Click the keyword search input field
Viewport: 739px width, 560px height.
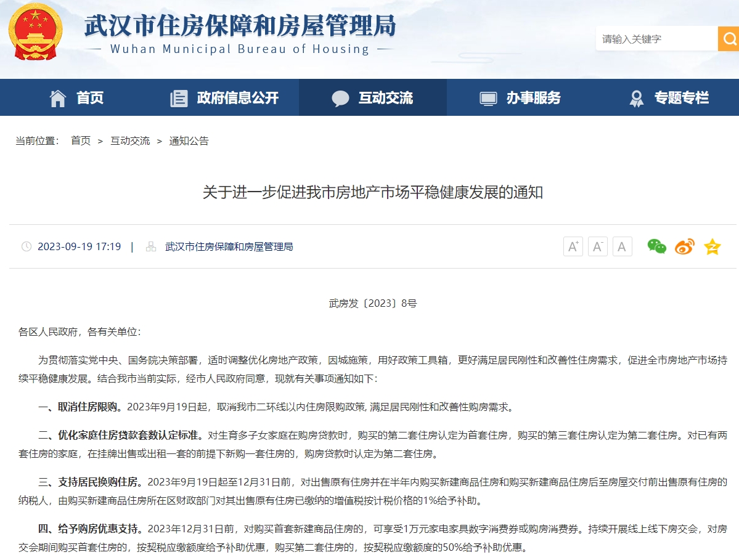pyautogui.click(x=656, y=39)
